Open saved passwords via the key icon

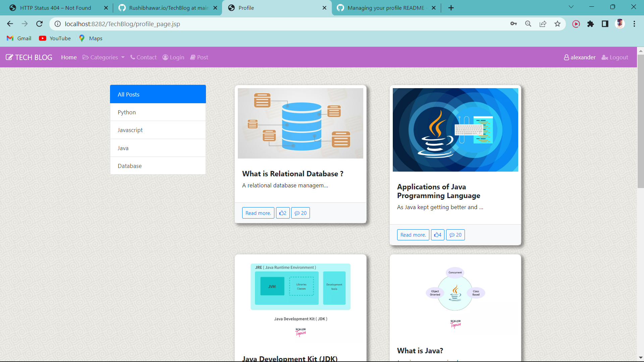point(513,24)
